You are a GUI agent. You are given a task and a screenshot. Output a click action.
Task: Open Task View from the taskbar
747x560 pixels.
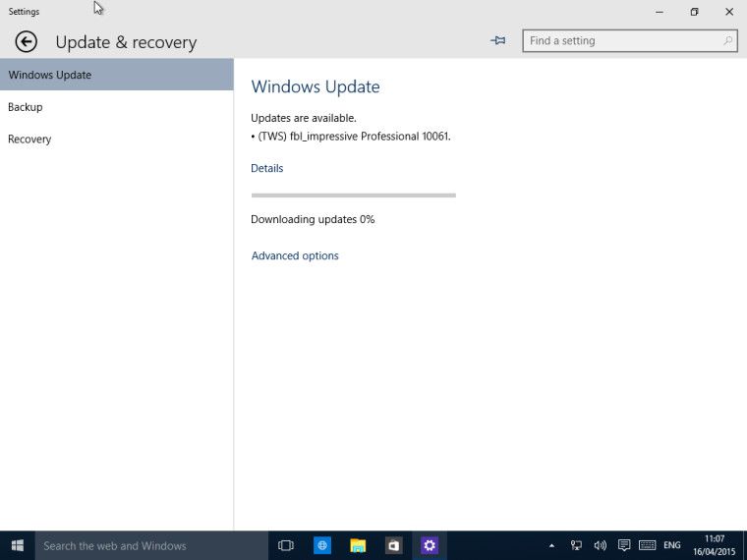click(x=286, y=545)
